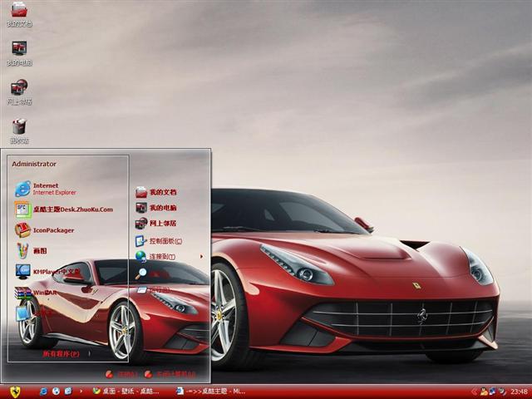Launch KMPlayer中文版 from the Start menu

(x=47, y=272)
